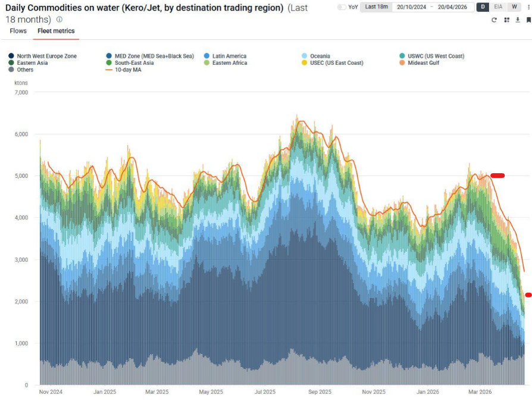Viewport: 532px width, 401px height.
Task: Click the MED Zone legend item
Action: click(x=150, y=56)
